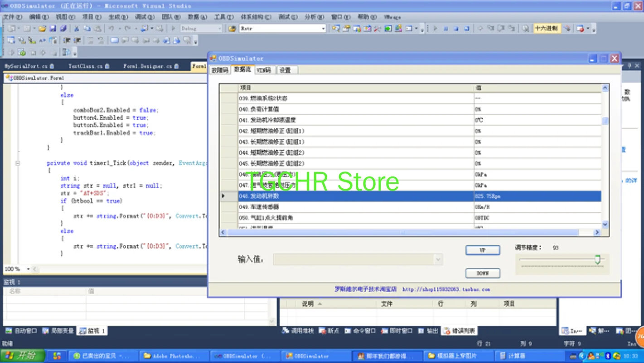
Task: Open the 调试 menu
Action: coord(144,17)
